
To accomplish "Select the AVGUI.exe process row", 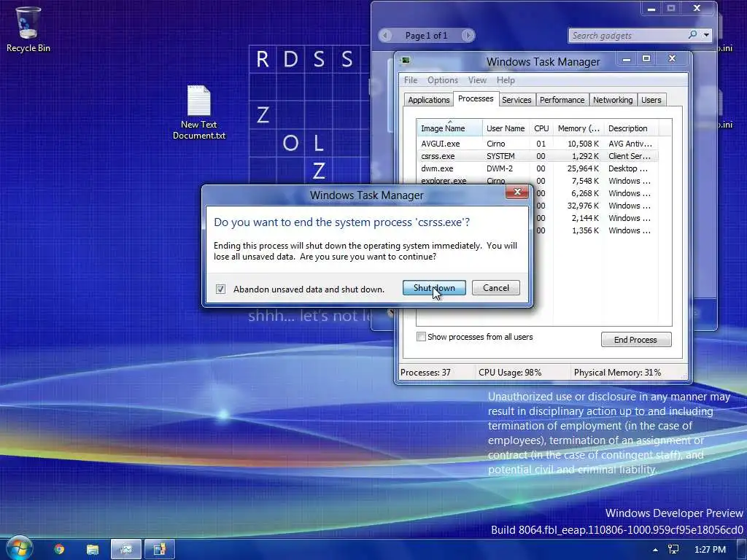I will coord(537,144).
